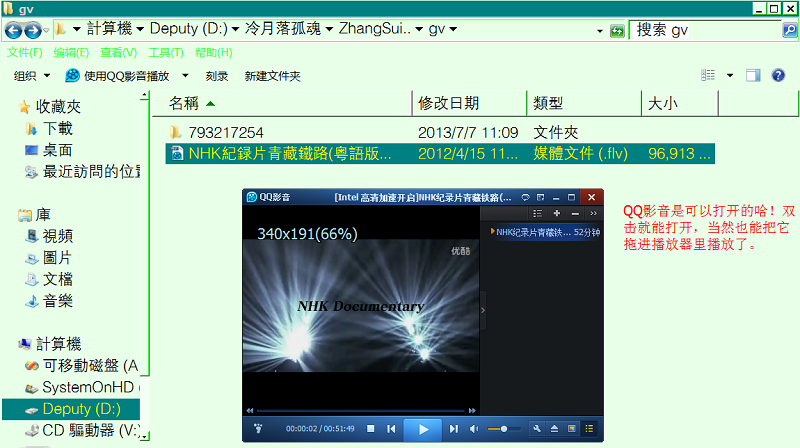Open playlist view mode list icon
800x448 pixels.
coord(537,213)
